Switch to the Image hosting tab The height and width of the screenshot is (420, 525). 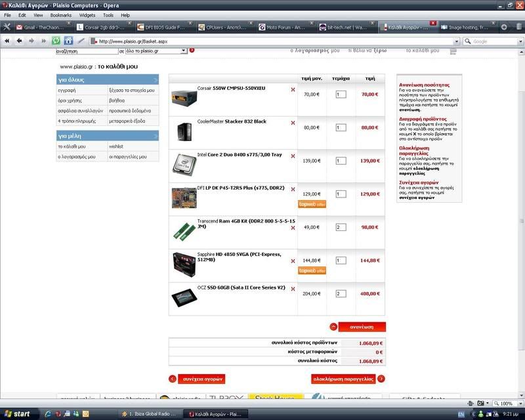pyautogui.click(x=467, y=27)
